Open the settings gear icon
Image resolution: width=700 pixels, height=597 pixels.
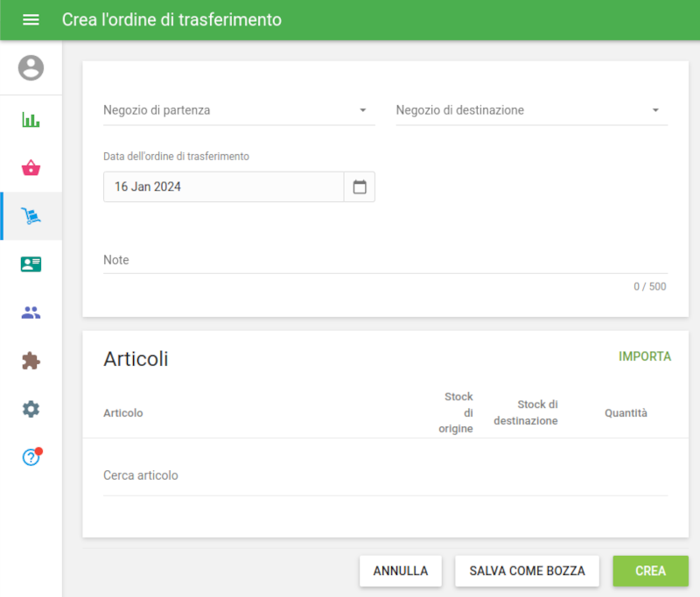(x=31, y=409)
